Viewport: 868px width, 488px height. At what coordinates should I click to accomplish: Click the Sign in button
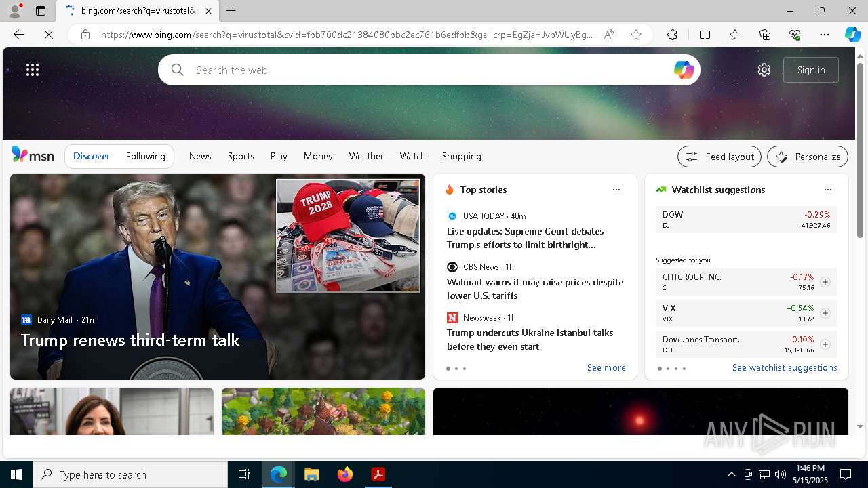click(x=811, y=70)
